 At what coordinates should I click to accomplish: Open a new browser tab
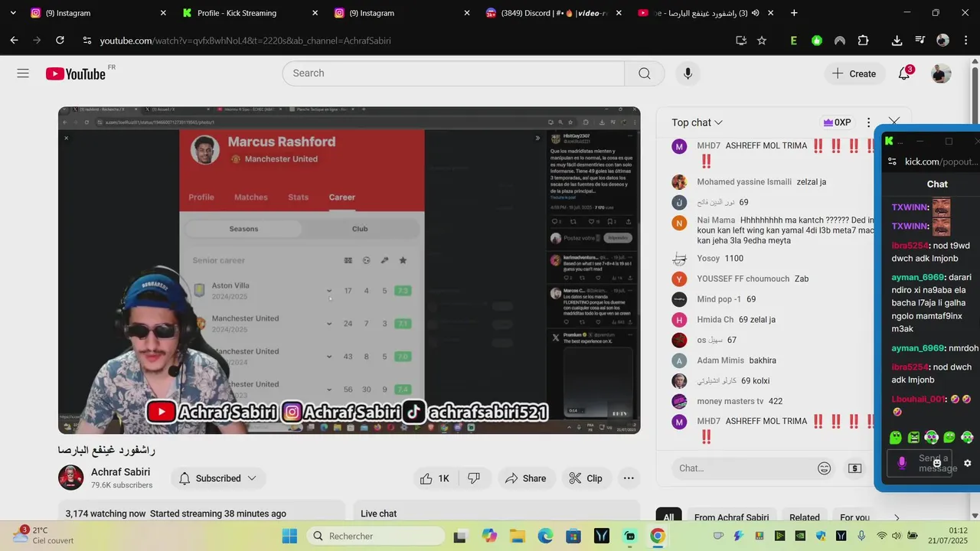tap(794, 13)
